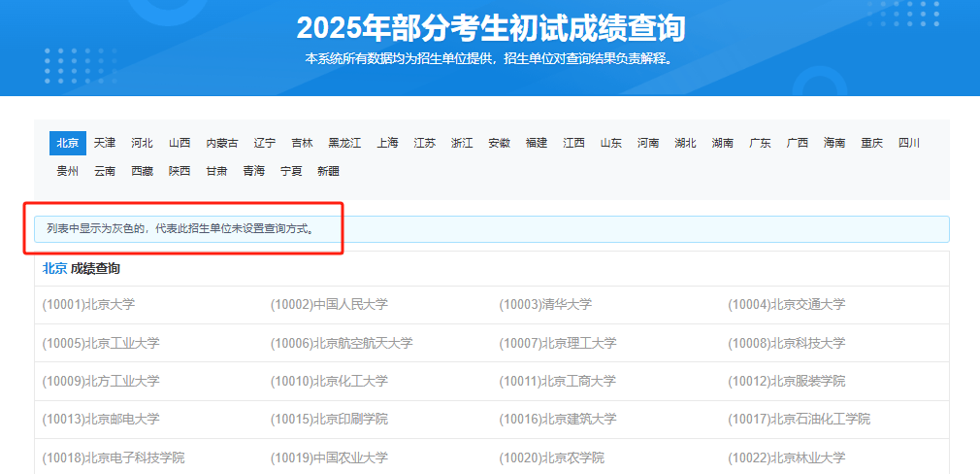Image resolution: width=980 pixels, height=474 pixels.
Task: Switch to the 四川 tab
Action: coord(909,143)
